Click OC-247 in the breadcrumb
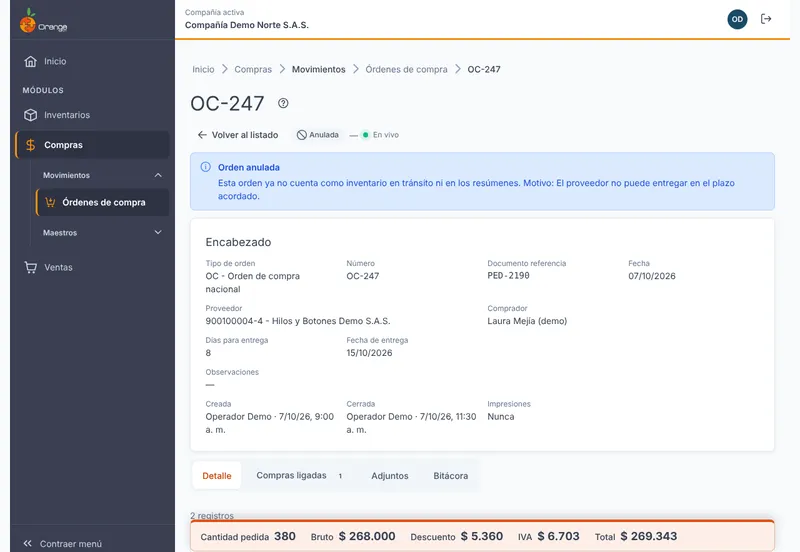Image resolution: width=800 pixels, height=552 pixels. pyautogui.click(x=484, y=69)
